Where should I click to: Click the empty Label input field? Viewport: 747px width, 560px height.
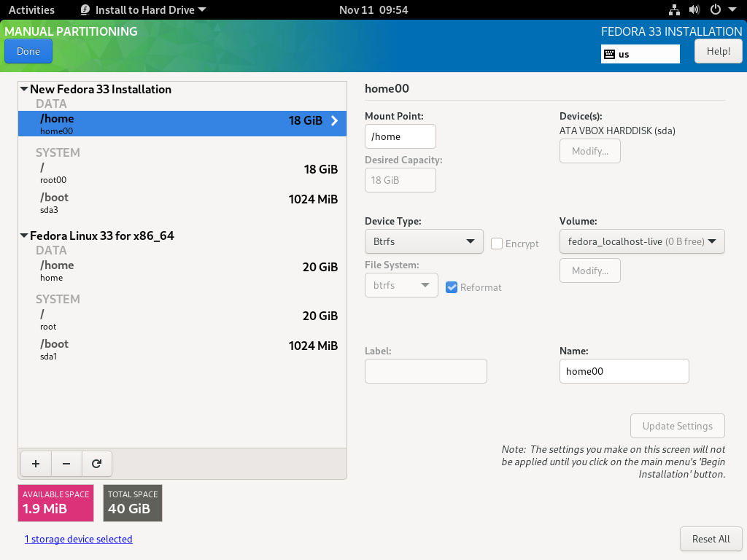(x=426, y=371)
